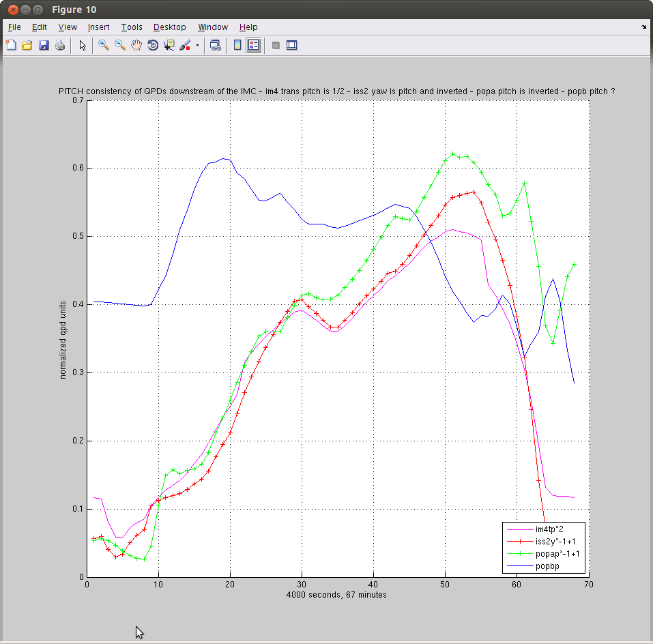Image resolution: width=653 pixels, height=644 pixels.
Task: Click the plot title text
Action: pos(336,91)
